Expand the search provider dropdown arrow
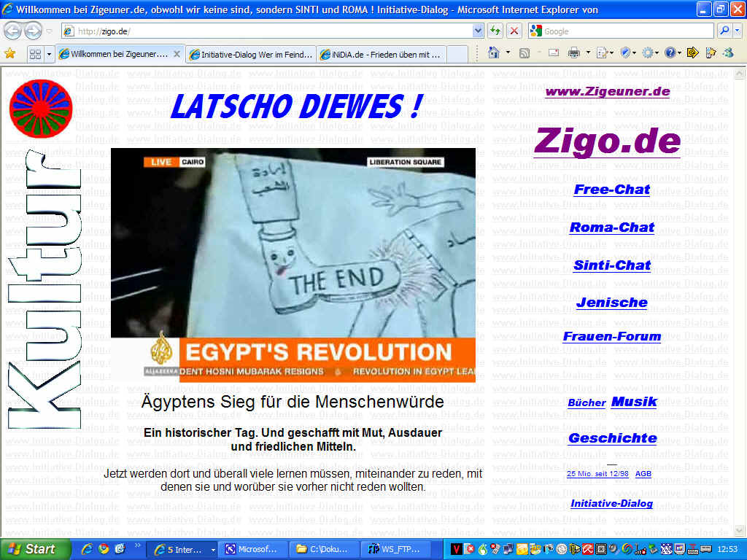 click(x=738, y=31)
